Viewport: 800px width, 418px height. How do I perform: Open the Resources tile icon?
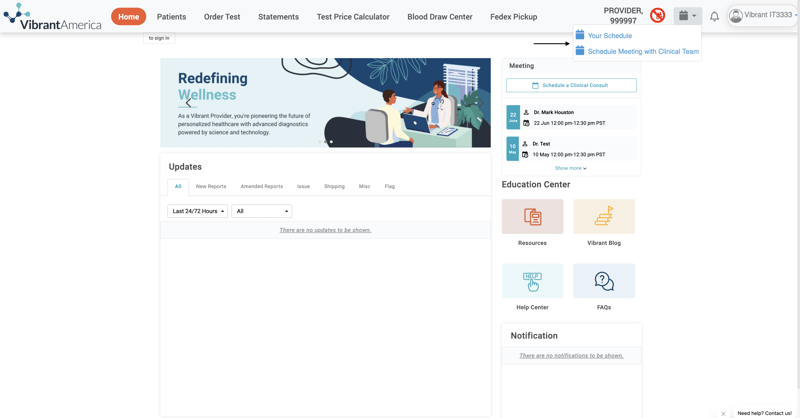click(x=533, y=216)
